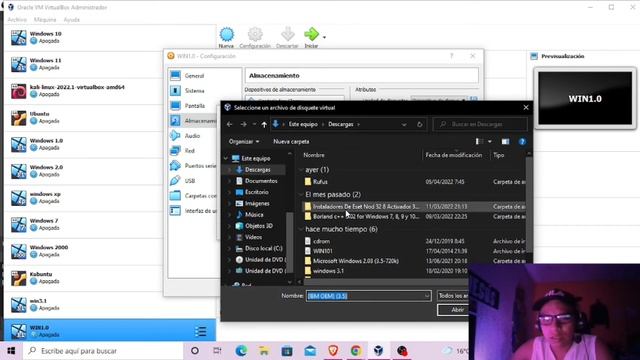Click the Nueva carpeta button

tap(291, 142)
